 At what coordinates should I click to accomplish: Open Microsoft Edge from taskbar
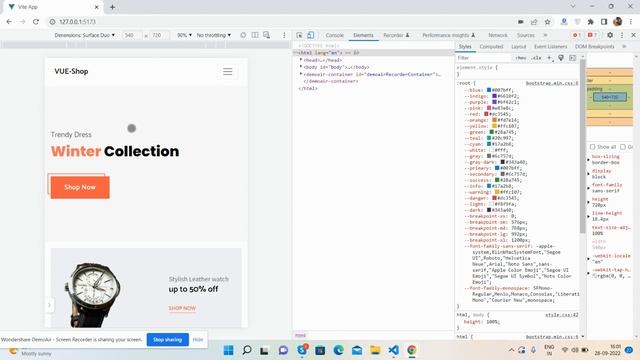click(x=338, y=350)
